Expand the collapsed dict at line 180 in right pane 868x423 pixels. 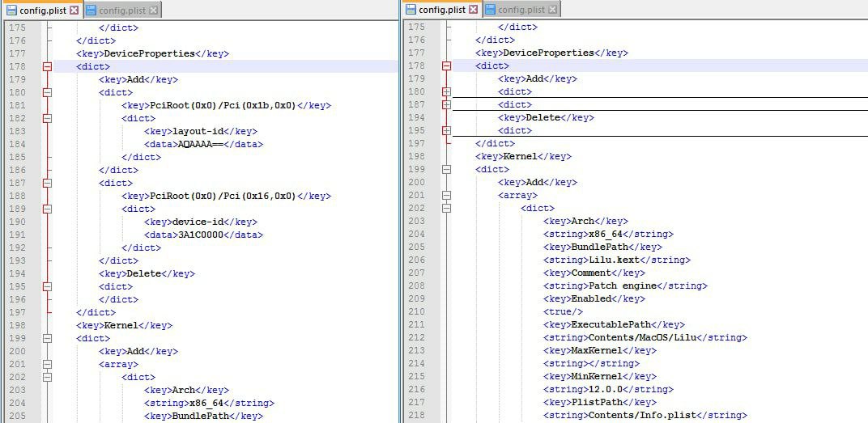(447, 91)
